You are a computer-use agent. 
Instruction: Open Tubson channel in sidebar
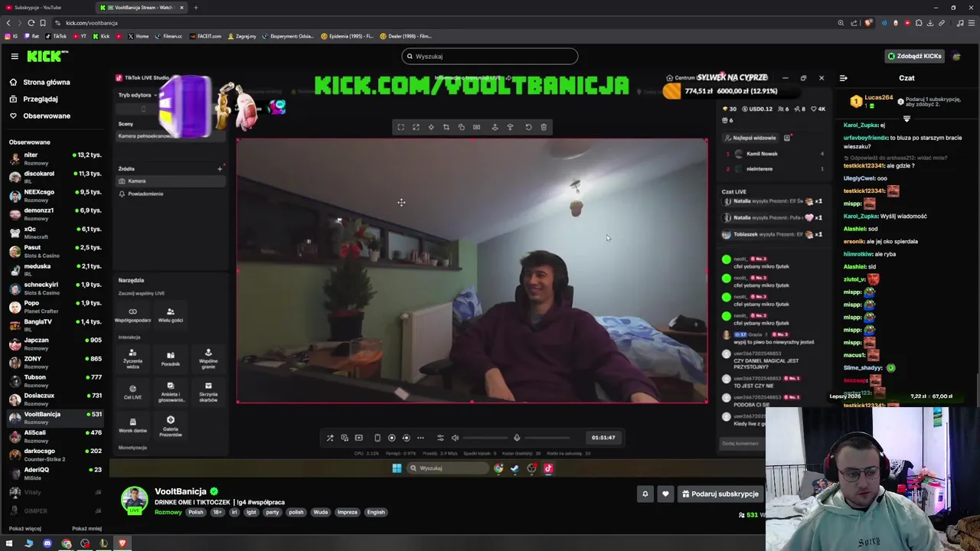coord(54,380)
